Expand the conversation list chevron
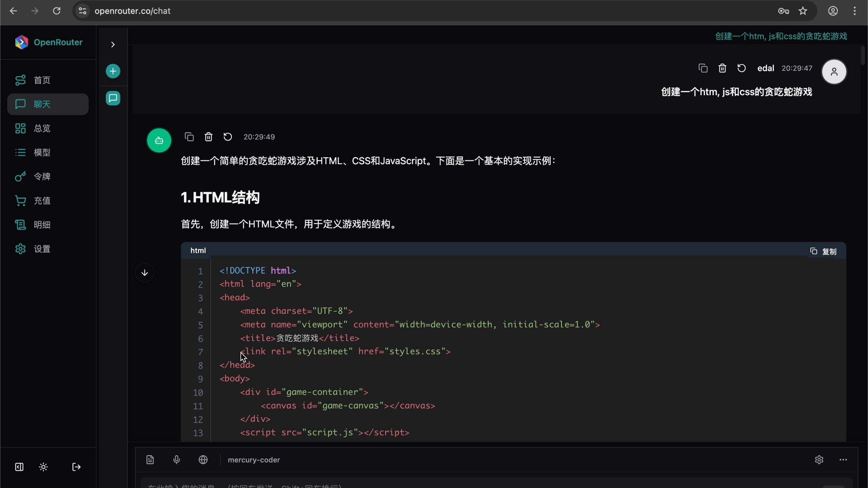Screen dimensions: 868x488 coord(113,45)
